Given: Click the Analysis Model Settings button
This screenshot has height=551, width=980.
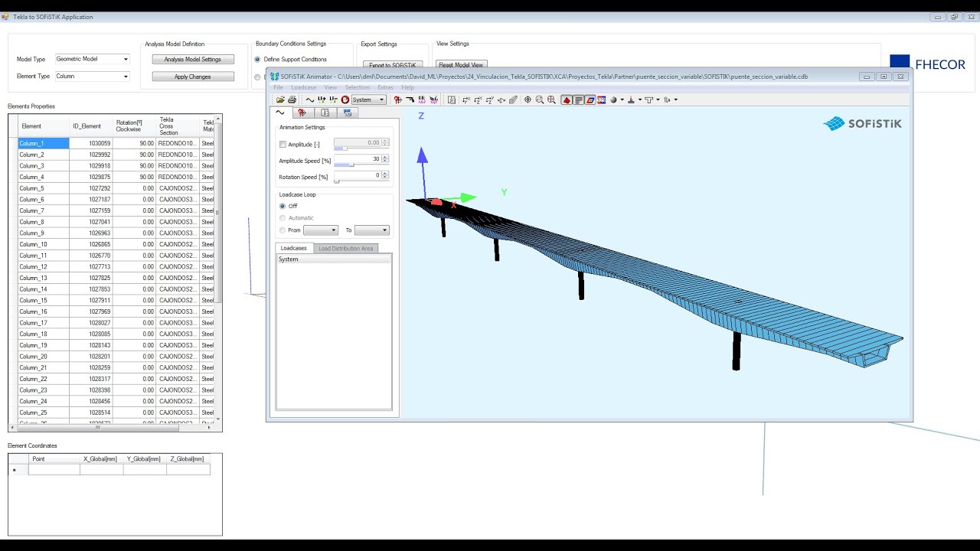Looking at the screenshot, I should [193, 59].
